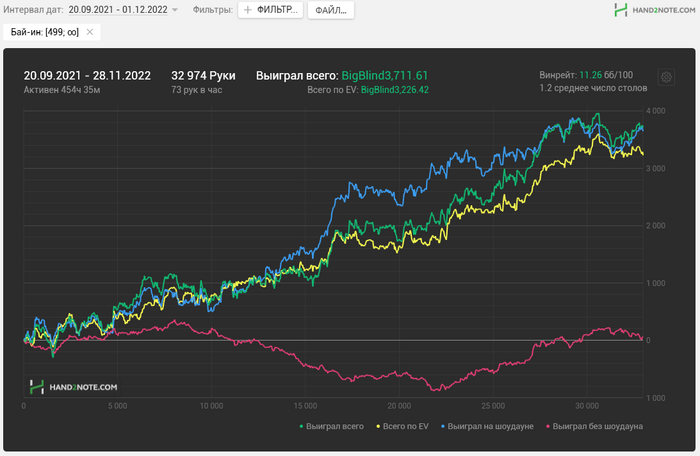Click the Активен 454ч 35м activity text

tap(62, 90)
